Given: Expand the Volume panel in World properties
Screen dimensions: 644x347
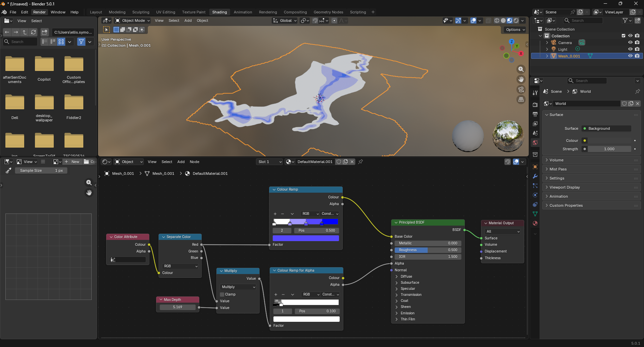Looking at the screenshot, I should [556, 160].
